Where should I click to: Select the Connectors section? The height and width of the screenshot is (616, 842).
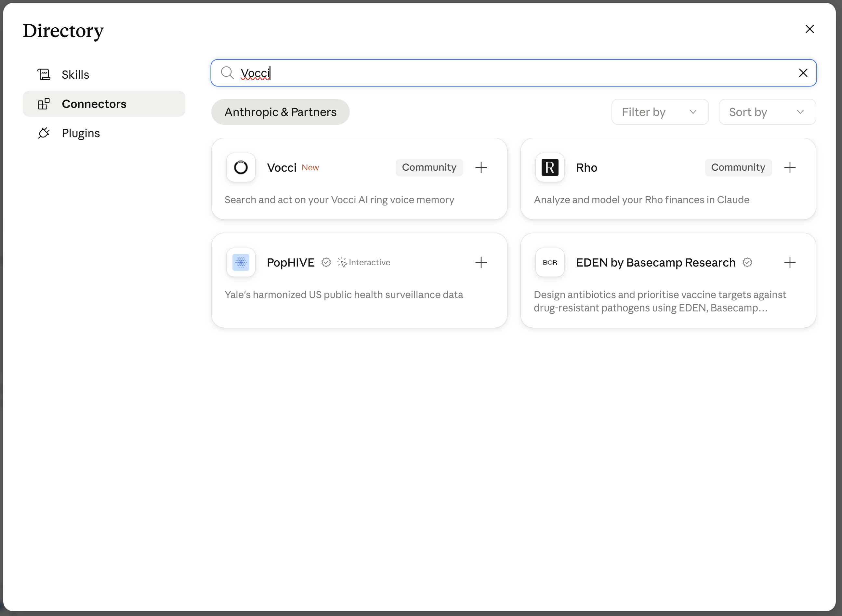104,104
